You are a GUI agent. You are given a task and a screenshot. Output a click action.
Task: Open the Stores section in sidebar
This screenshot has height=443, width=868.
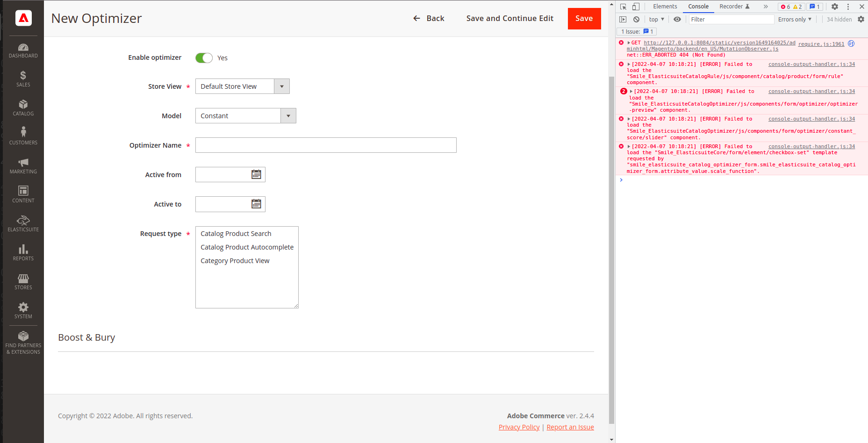pos(23,279)
